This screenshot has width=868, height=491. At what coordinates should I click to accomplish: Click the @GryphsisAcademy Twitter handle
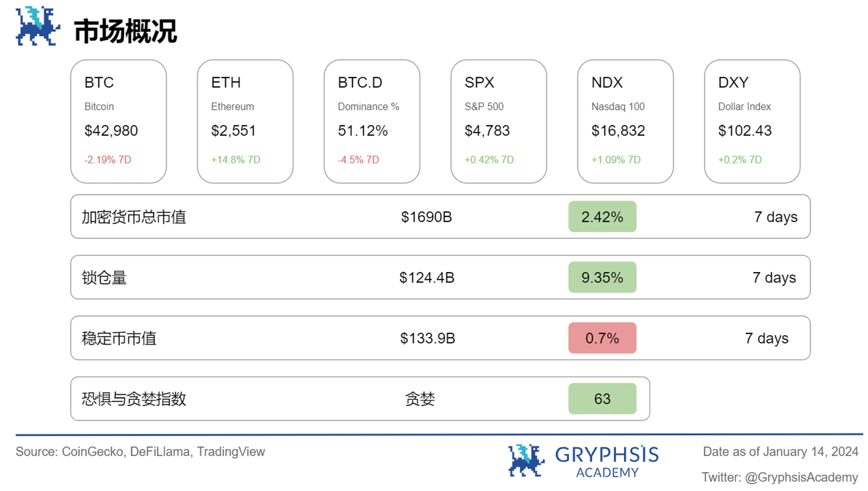[801, 477]
